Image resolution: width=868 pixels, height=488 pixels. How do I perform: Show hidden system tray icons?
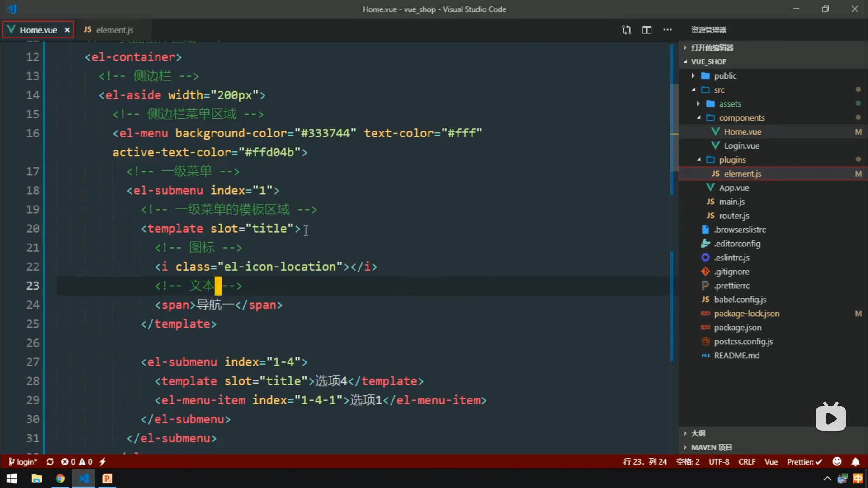point(827,479)
